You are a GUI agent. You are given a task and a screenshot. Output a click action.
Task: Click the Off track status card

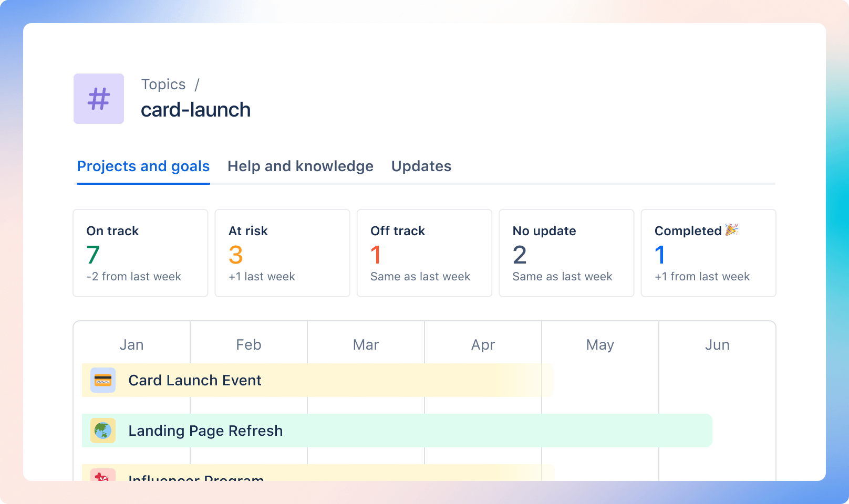pyautogui.click(x=424, y=253)
